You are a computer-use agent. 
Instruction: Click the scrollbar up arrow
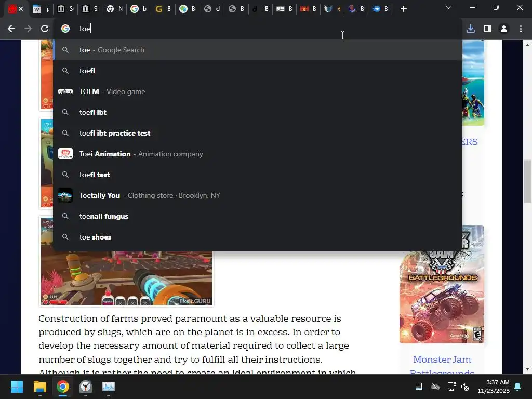pos(528,45)
